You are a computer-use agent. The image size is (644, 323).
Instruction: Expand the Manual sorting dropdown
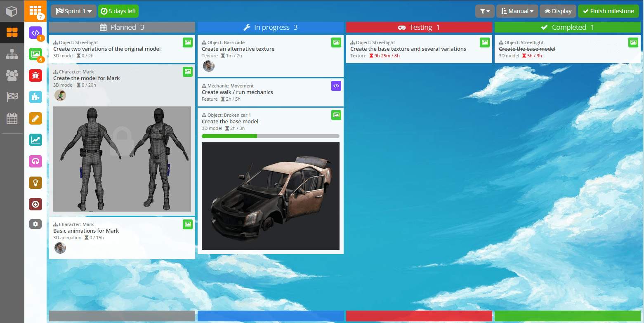(x=517, y=11)
